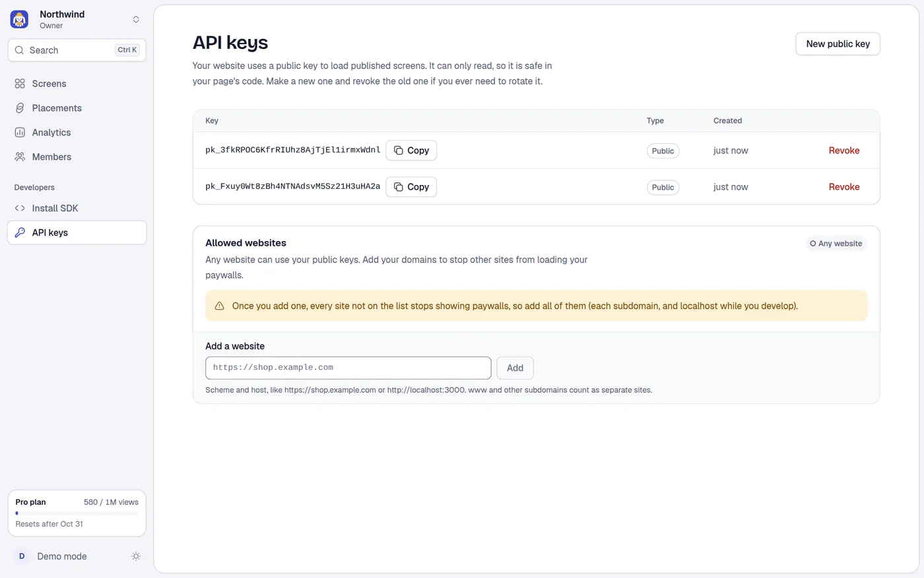Go to the Analytics page
Viewport: 924px width, 578px height.
[x=77, y=133]
